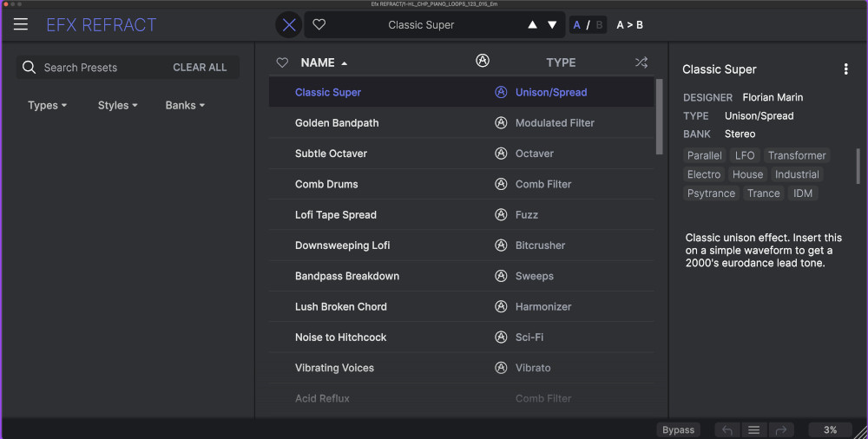Expand the Types filter dropdown

coord(47,106)
